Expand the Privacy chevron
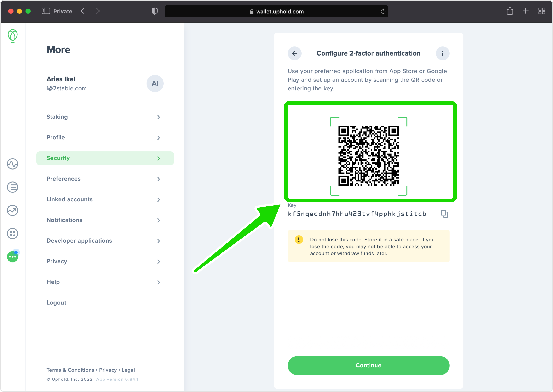This screenshot has height=392, width=553. 158,262
